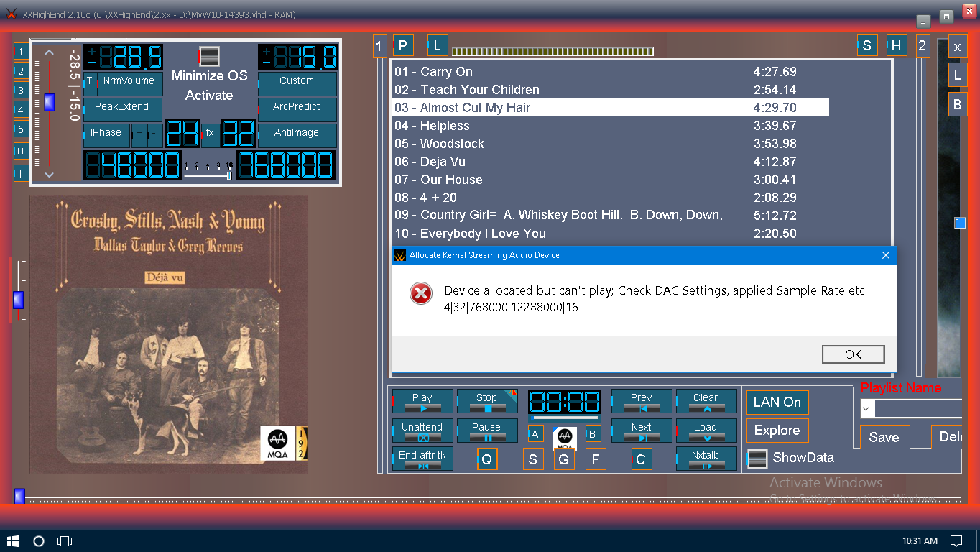Pause the current track

pos(487,431)
